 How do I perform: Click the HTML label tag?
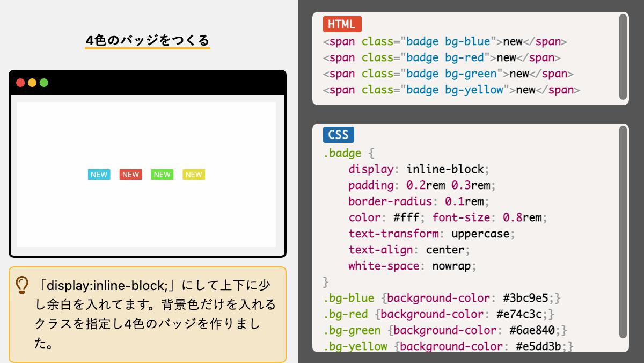[x=342, y=24]
